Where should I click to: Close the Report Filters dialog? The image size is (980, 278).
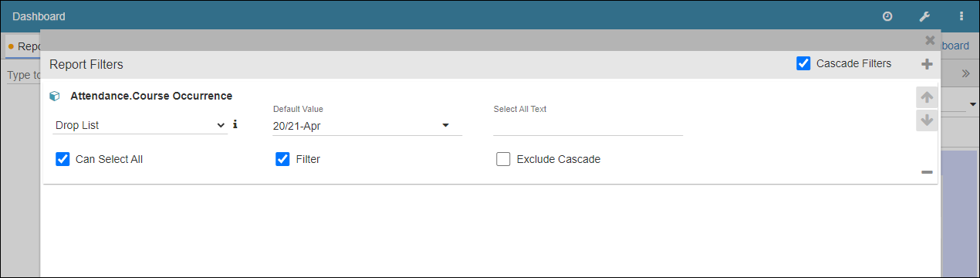[930, 40]
